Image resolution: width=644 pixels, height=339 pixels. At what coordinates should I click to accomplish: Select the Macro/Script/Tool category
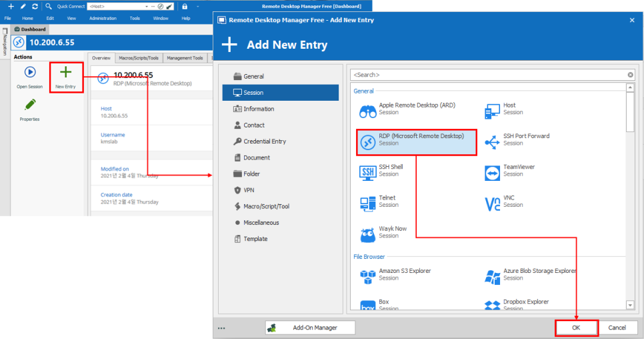281,206
